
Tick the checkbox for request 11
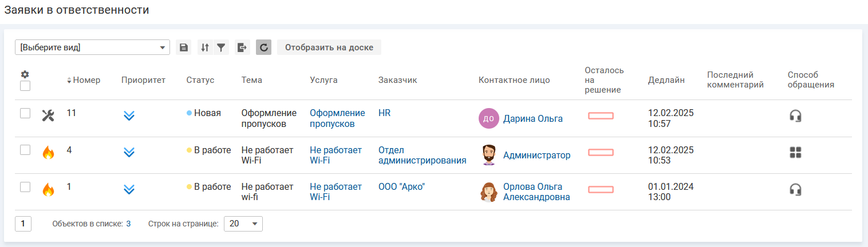25,113
